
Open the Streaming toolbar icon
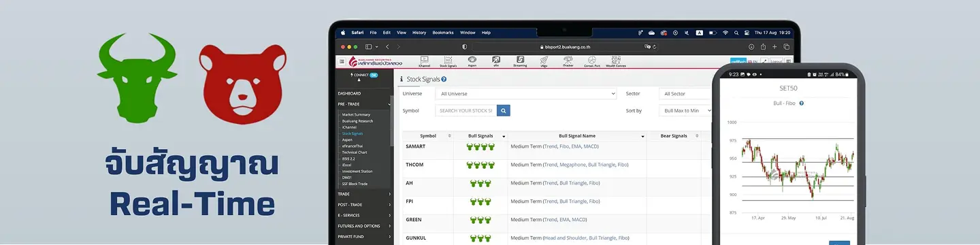(x=520, y=61)
